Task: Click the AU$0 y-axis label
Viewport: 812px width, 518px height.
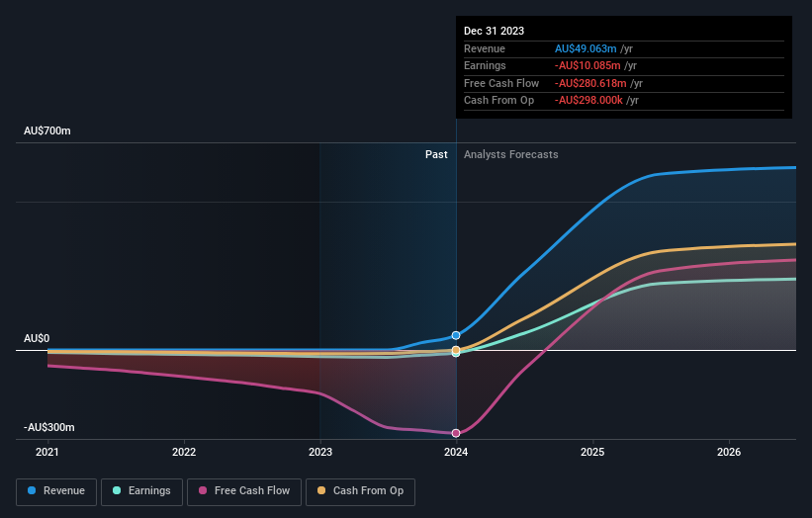Action: point(37,338)
